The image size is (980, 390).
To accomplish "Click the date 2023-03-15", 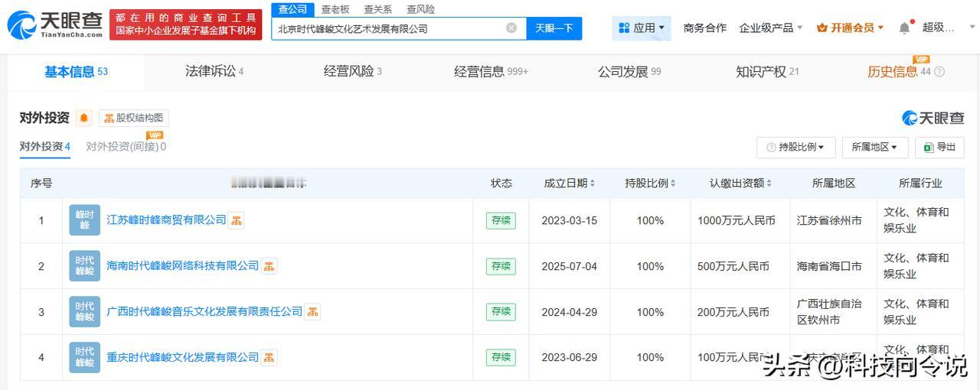I will tap(569, 220).
